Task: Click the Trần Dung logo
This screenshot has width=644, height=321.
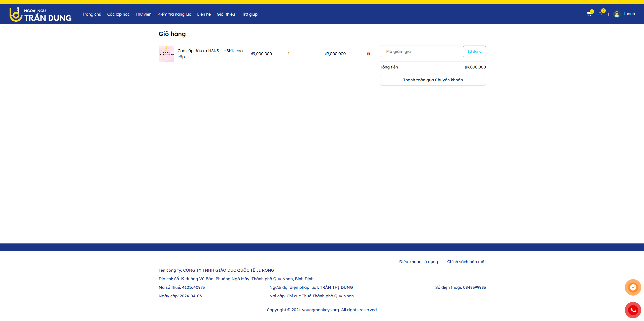Action: 40,14
